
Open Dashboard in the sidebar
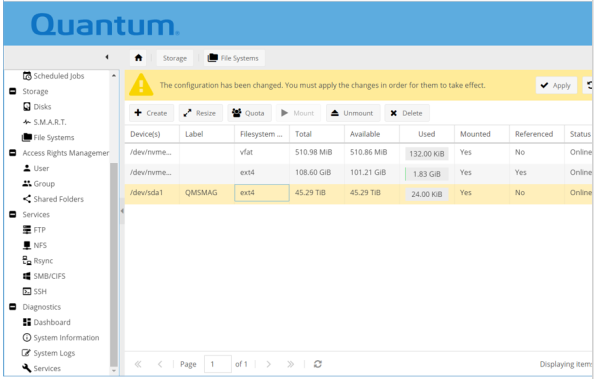click(x=47, y=322)
